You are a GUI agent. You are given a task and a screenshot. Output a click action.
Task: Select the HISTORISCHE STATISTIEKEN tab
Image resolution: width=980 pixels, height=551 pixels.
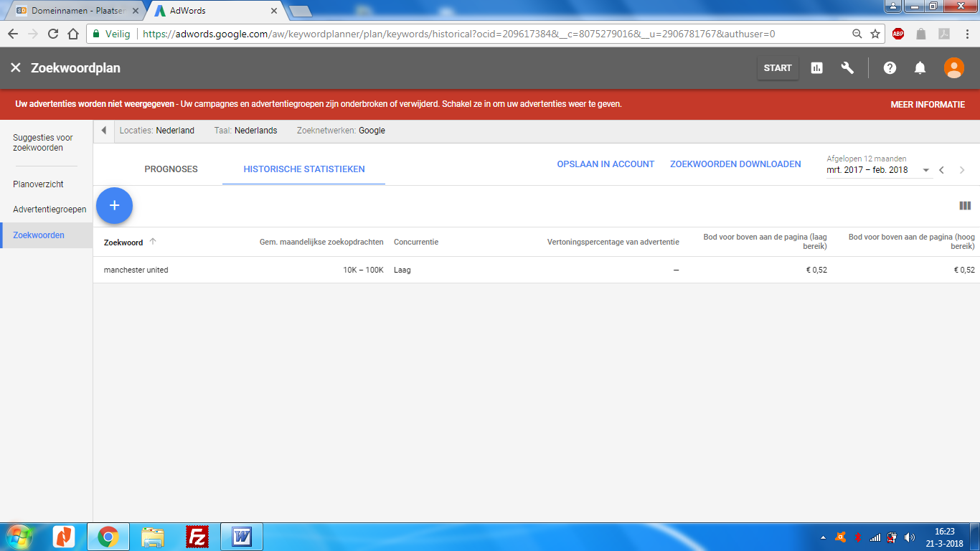pos(304,169)
